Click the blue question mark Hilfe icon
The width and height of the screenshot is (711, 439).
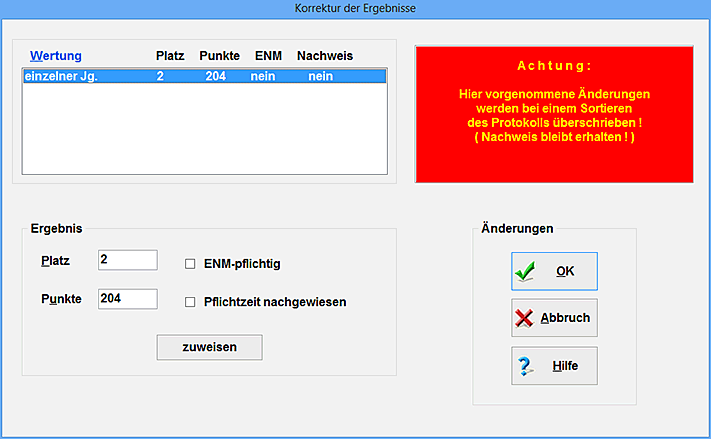pos(524,365)
